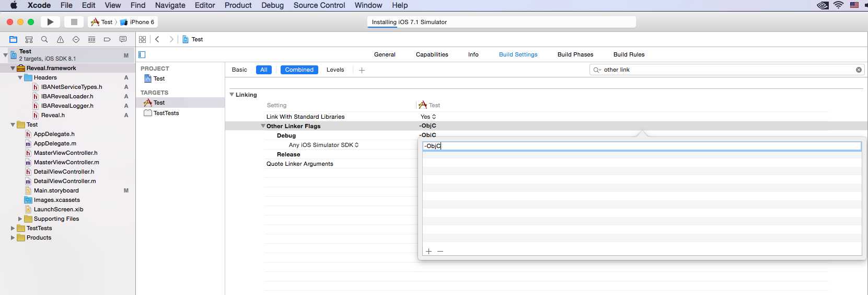
Task: Run the project with the Play button
Action: click(x=50, y=22)
